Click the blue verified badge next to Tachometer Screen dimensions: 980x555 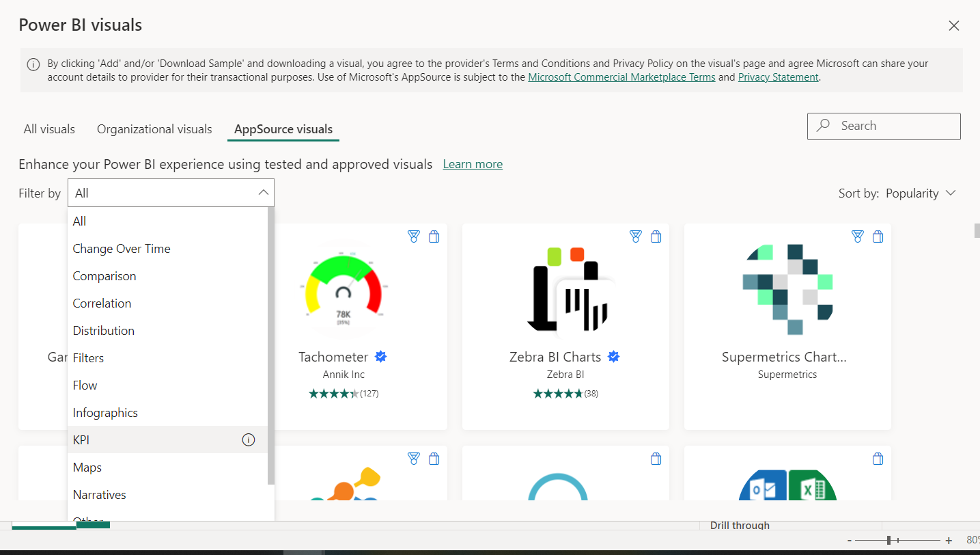click(381, 357)
